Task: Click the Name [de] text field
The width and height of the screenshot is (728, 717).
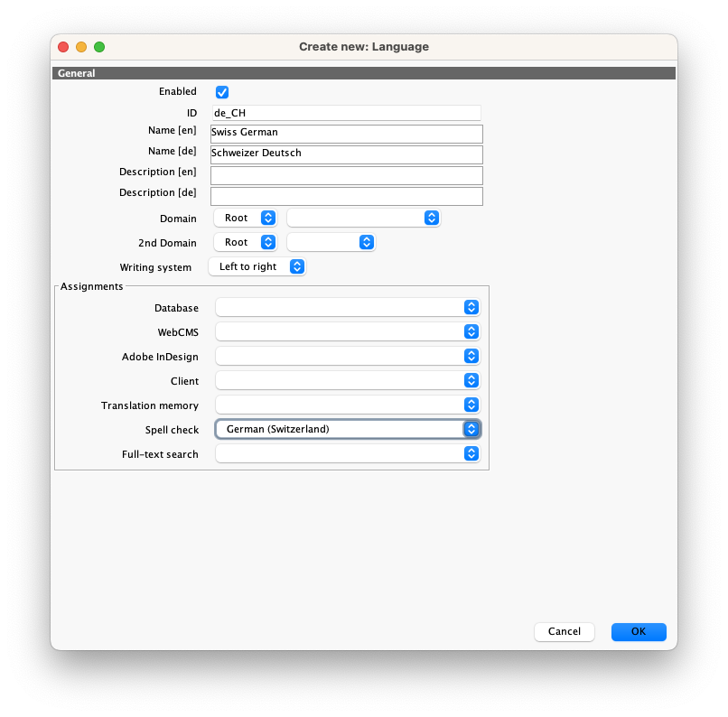Action: 346,154
